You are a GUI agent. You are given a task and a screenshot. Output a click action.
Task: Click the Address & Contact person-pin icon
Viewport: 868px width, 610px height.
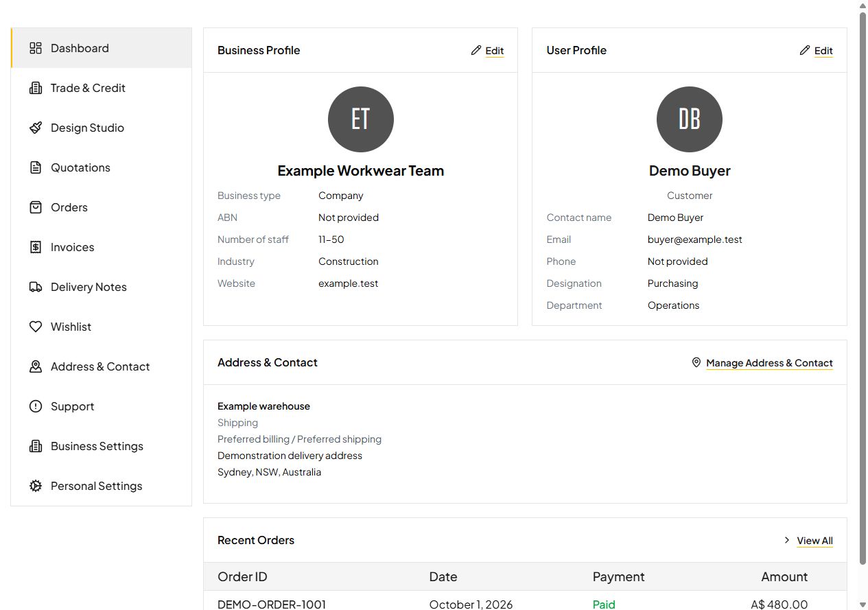(36, 366)
